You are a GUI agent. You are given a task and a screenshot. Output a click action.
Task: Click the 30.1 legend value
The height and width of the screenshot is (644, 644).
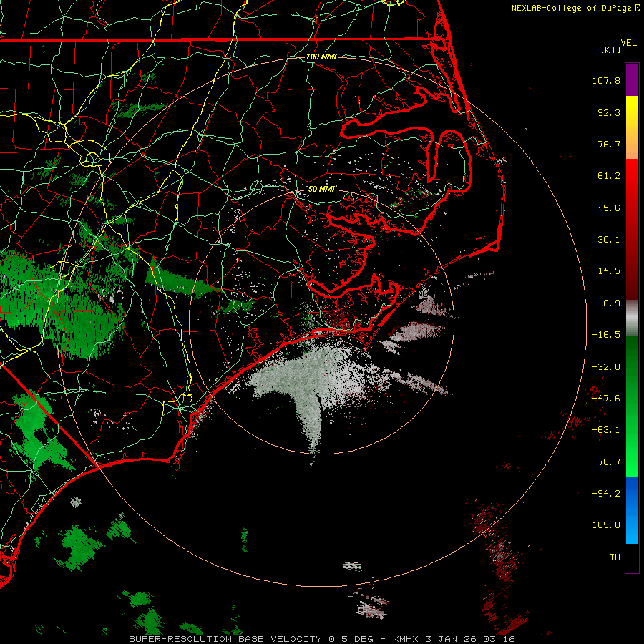click(609, 240)
